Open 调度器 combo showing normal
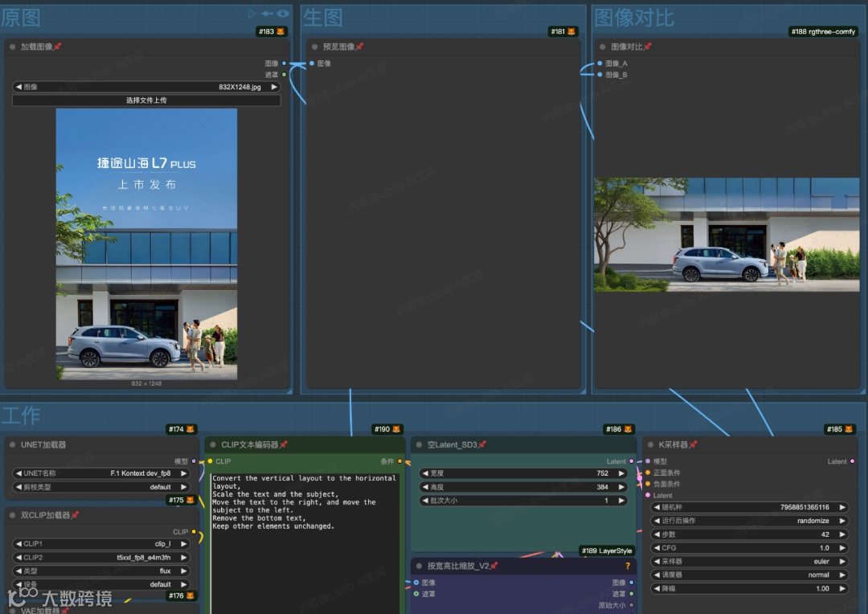Image resolution: width=868 pixels, height=614 pixels. click(750, 575)
